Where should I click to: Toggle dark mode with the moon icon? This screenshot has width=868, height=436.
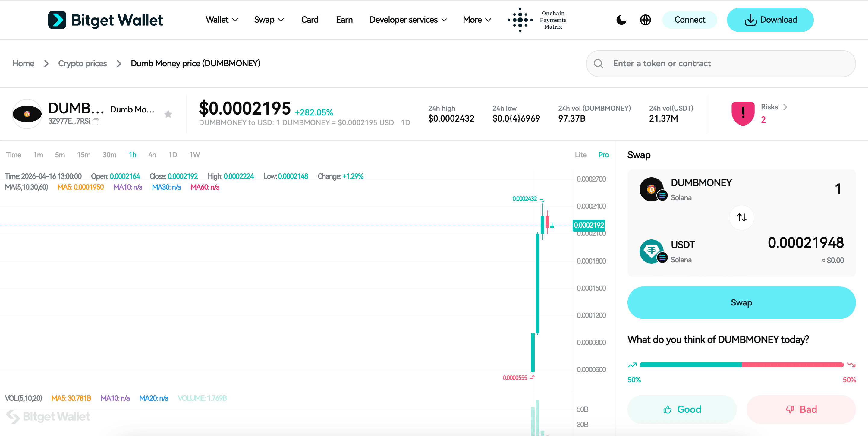pos(621,20)
